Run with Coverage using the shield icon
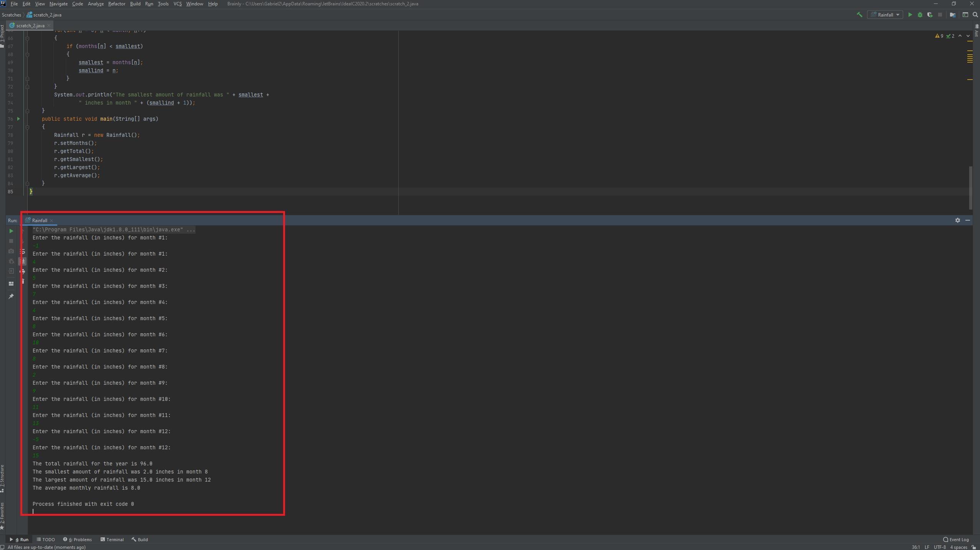This screenshot has height=550, width=980. tap(930, 15)
